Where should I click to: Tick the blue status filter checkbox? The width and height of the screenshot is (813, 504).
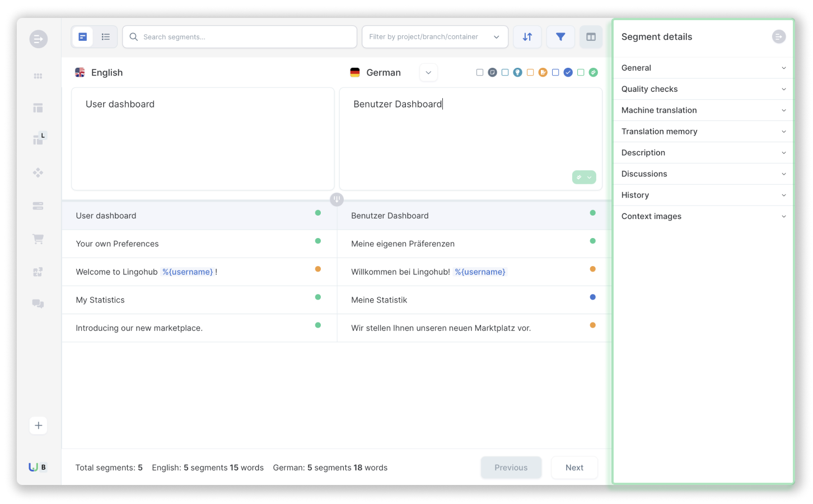(x=555, y=72)
